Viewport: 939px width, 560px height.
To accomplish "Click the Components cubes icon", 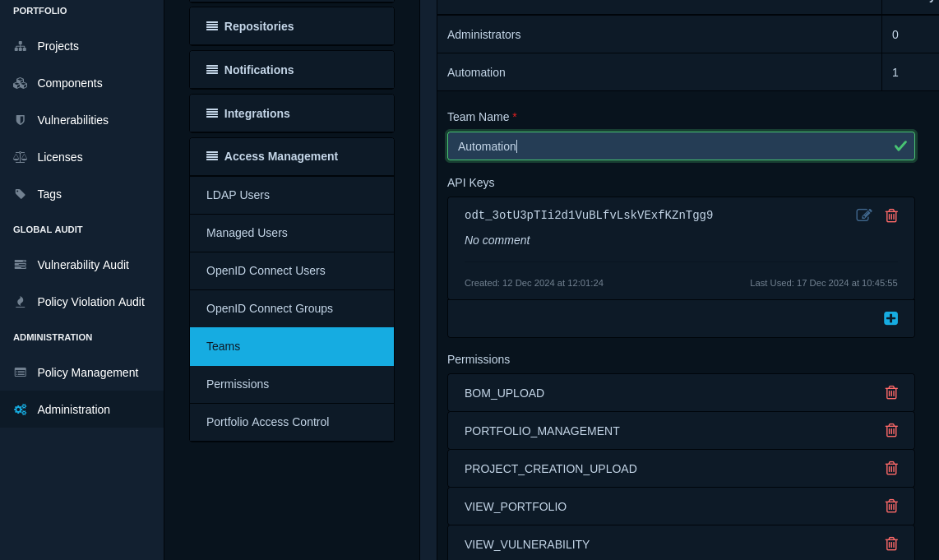I will pyautogui.click(x=20, y=83).
